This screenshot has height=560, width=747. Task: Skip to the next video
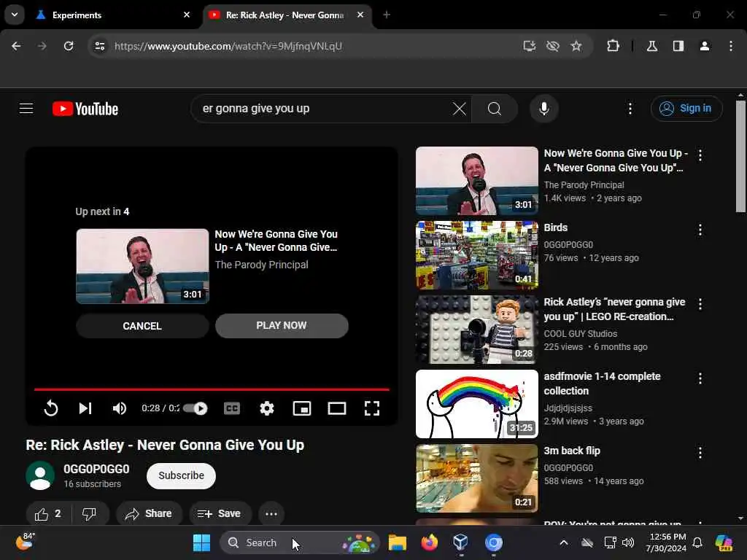pyautogui.click(x=85, y=408)
